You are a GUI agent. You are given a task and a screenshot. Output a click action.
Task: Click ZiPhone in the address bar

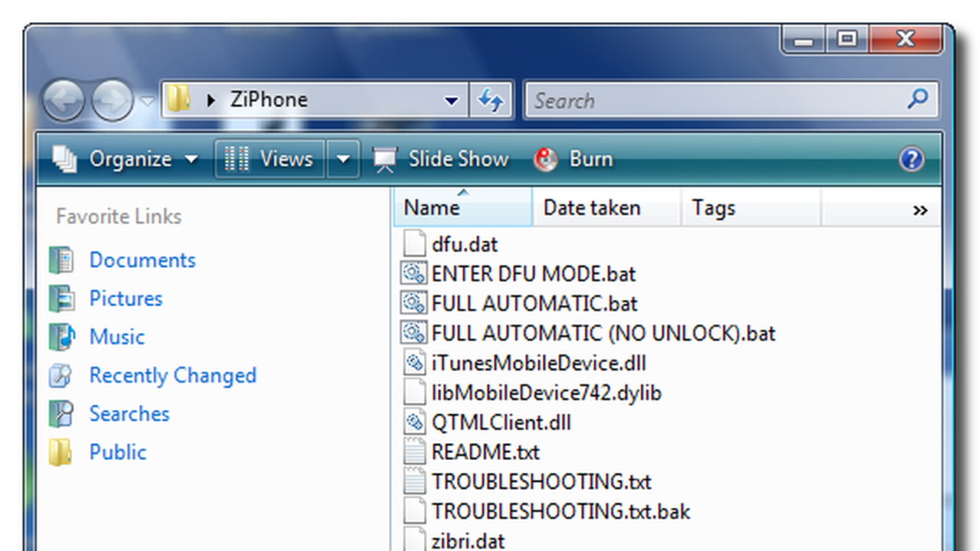tap(269, 99)
